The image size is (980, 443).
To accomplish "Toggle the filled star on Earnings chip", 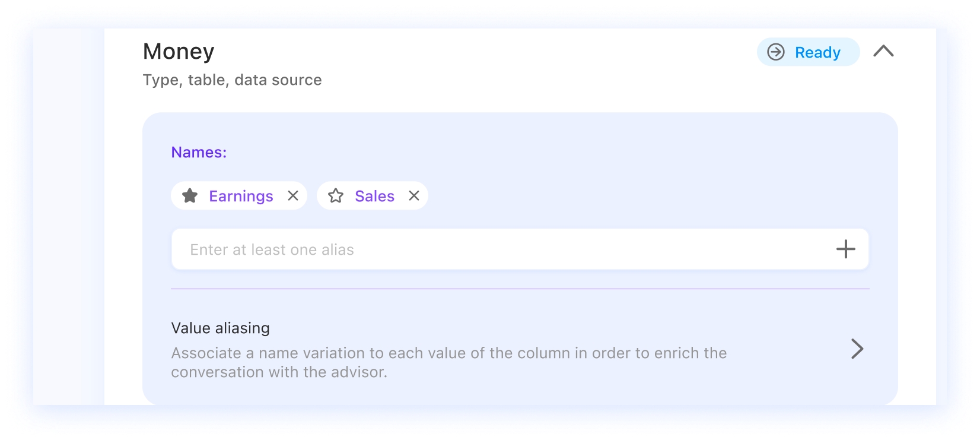I will 190,196.
